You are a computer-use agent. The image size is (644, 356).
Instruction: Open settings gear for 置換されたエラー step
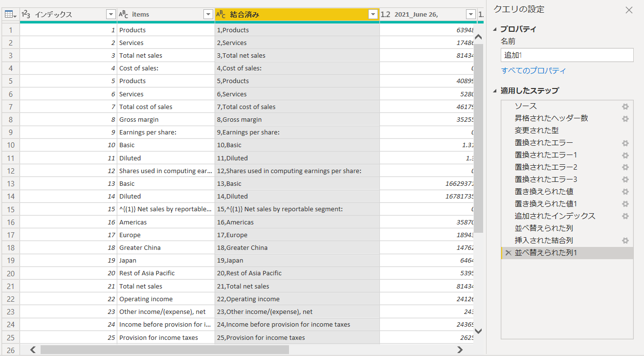point(625,143)
